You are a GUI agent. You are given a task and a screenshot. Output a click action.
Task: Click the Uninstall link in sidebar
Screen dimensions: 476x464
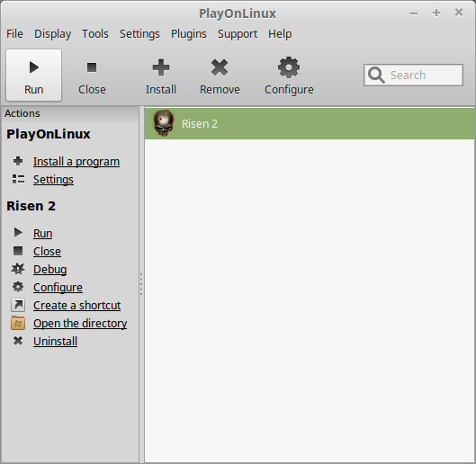click(x=55, y=341)
